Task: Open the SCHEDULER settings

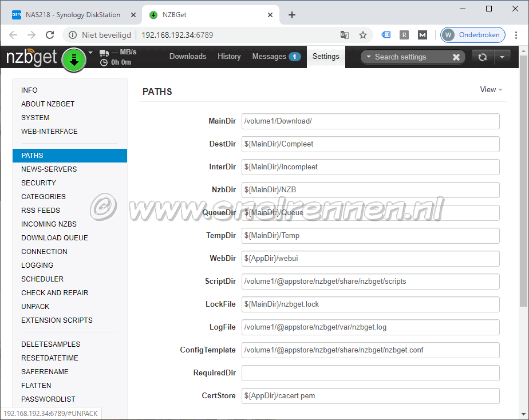Action: click(x=42, y=279)
